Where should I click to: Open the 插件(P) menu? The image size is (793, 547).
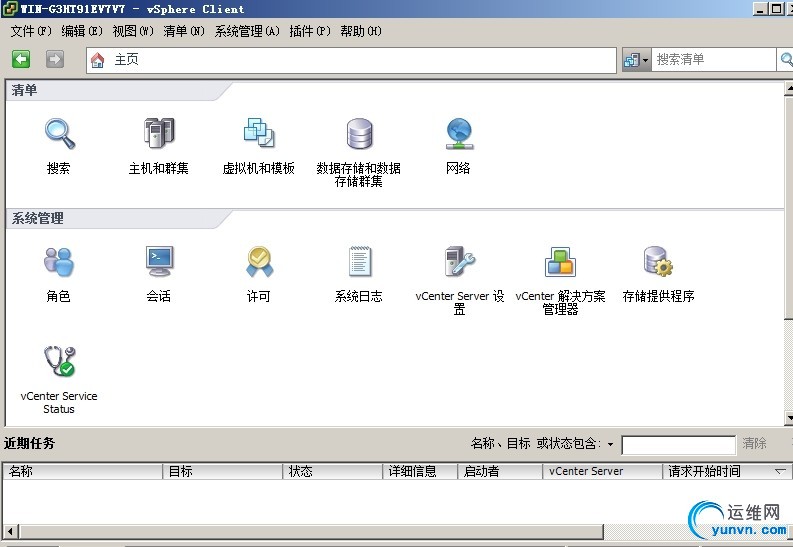click(x=310, y=31)
